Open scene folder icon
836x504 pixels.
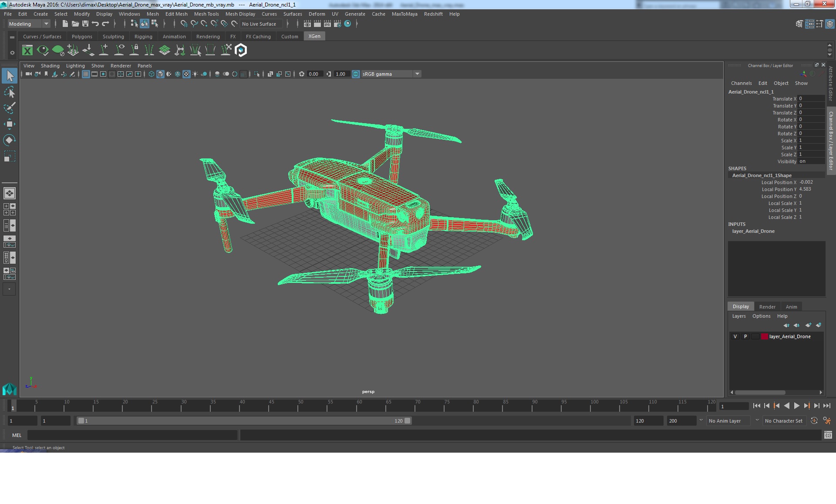click(x=75, y=24)
